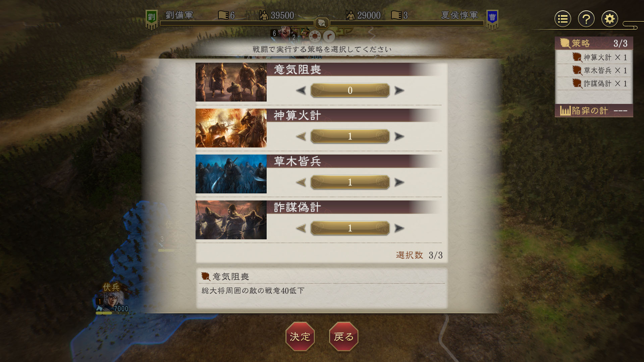The image size is (644, 362).
Task: Decrease 神算火計 count with left arrow
Action: (x=301, y=136)
